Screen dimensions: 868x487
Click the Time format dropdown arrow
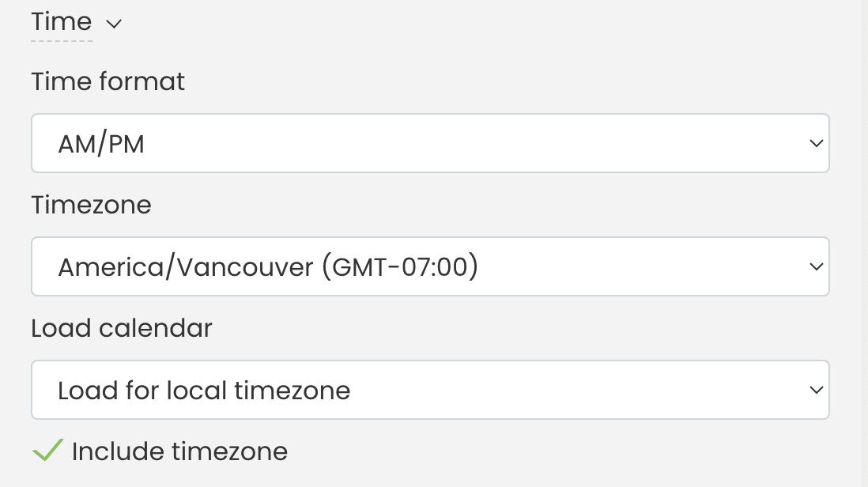(816, 143)
